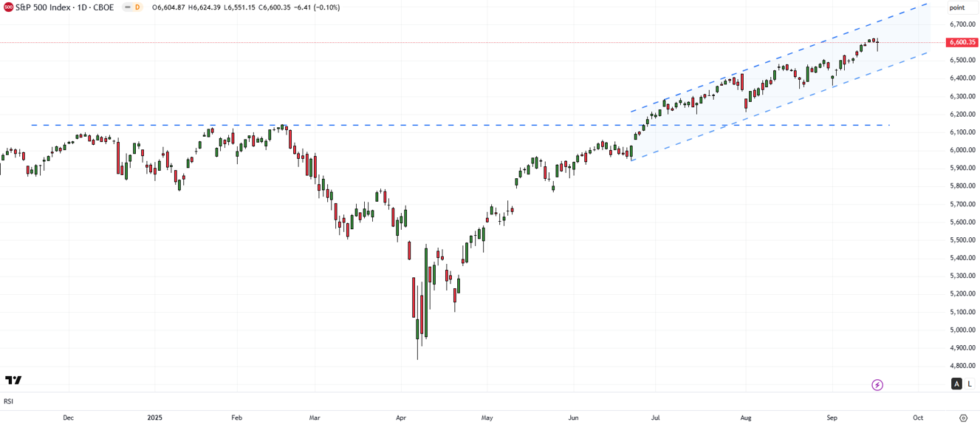Click the 2025 year label on time axis

pos(154,418)
